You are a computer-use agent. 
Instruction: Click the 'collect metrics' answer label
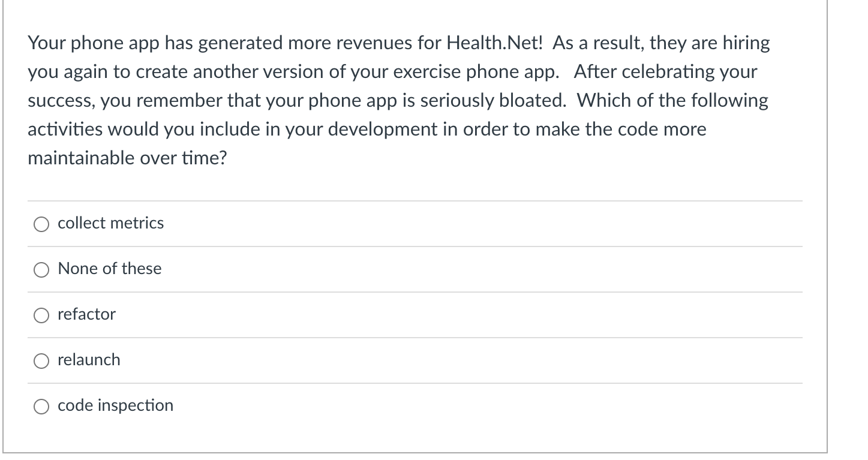click(x=110, y=223)
